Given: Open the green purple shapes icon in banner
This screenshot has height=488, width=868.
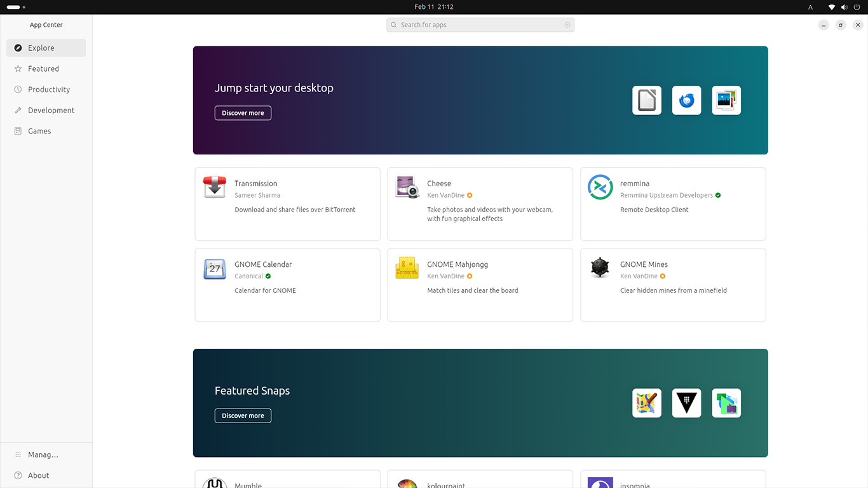Looking at the screenshot, I should point(726,403).
